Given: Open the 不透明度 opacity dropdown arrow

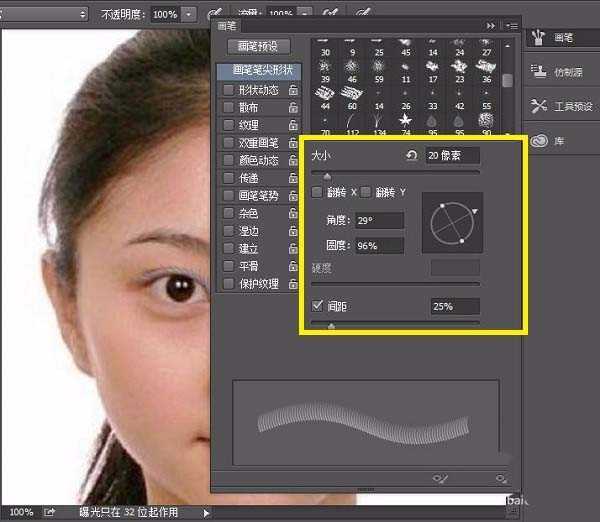Looking at the screenshot, I should point(190,15).
